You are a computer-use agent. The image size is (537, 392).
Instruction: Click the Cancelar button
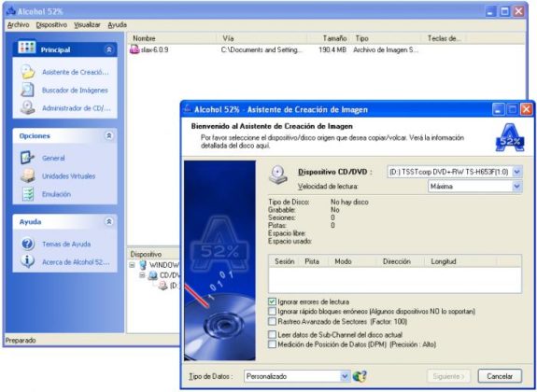[x=500, y=376]
